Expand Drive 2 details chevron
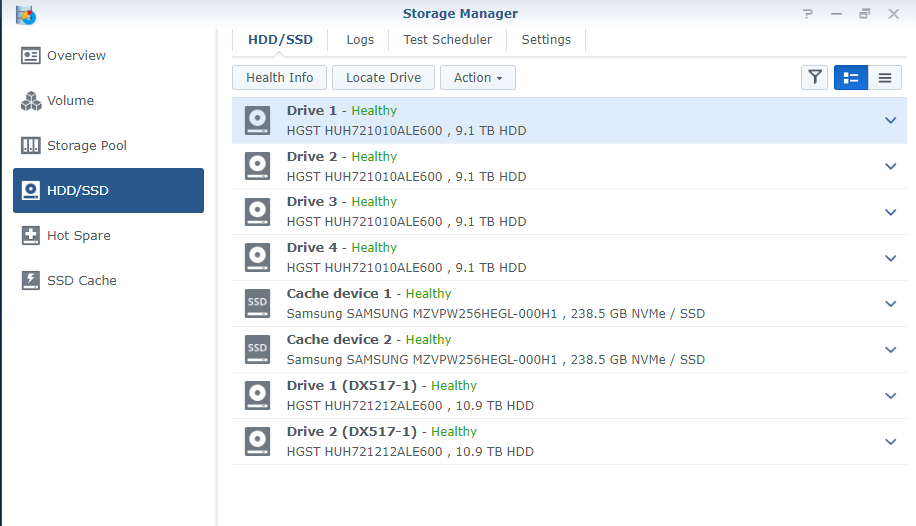The width and height of the screenshot is (916, 526). [890, 167]
